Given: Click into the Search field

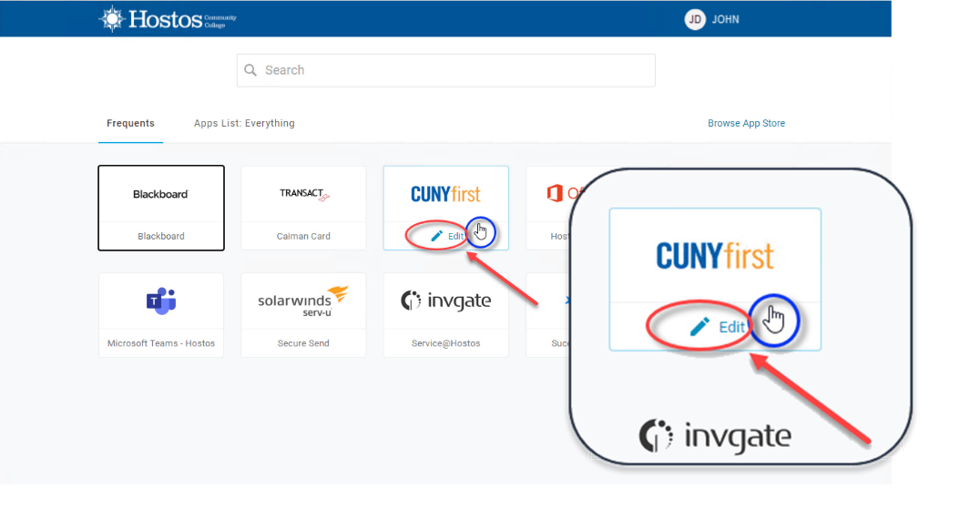Looking at the screenshot, I should point(445,70).
